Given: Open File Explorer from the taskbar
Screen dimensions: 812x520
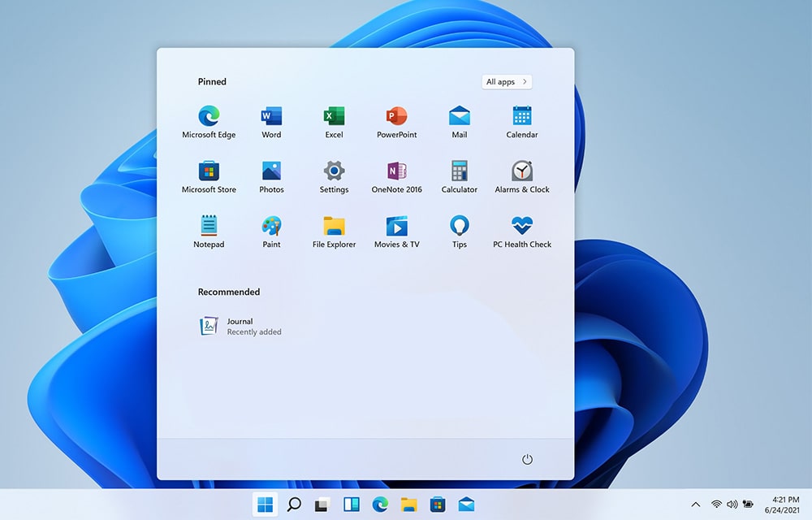Looking at the screenshot, I should tap(409, 504).
